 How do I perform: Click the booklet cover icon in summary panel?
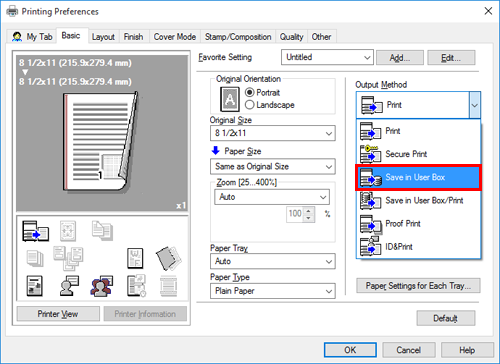168,258
